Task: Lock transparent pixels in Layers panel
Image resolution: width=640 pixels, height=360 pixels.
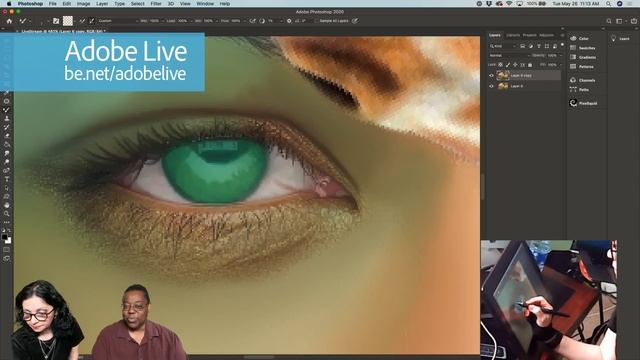Action: [x=500, y=65]
